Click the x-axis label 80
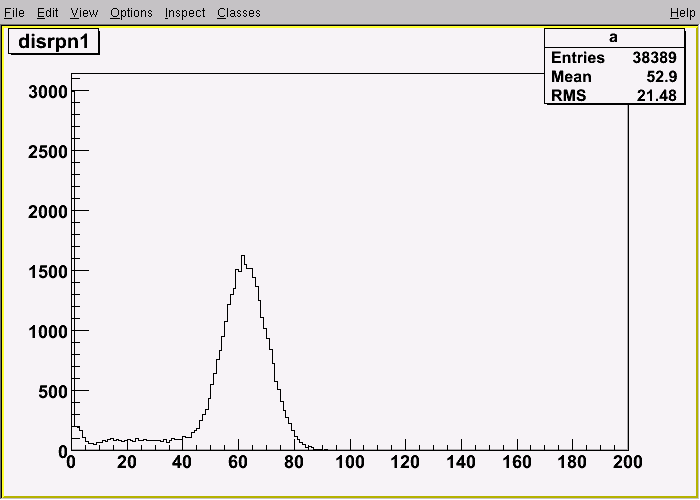 tap(294, 462)
